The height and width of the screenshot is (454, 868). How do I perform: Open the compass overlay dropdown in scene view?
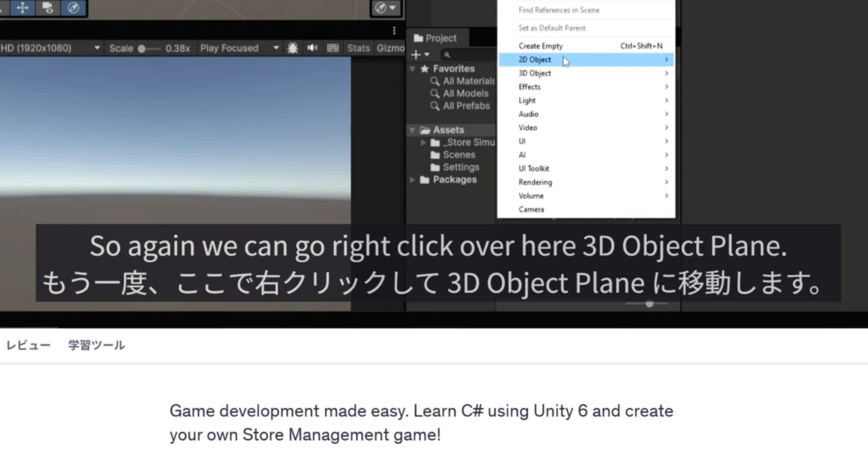pyautogui.click(x=386, y=8)
